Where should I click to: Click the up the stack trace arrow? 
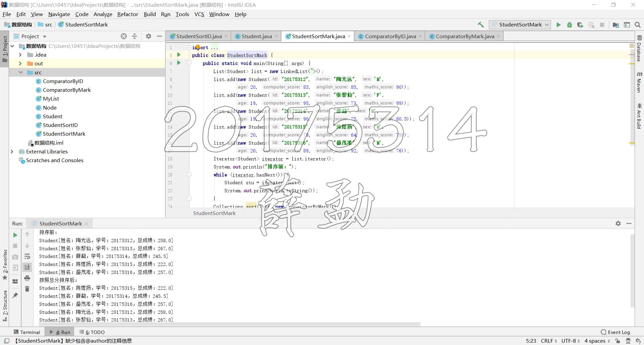point(27,235)
